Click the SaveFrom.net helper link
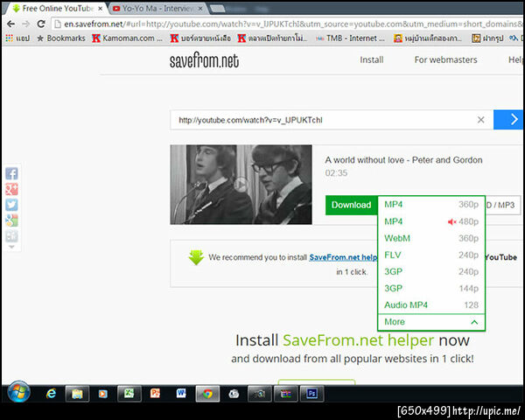525x420 pixels. pyautogui.click(x=343, y=257)
